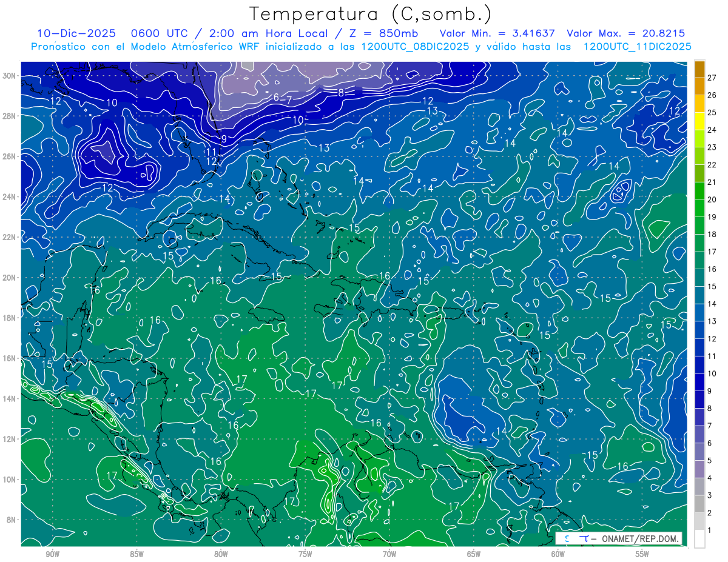Screen dimensions: 728x562
Task: Click the '80W' longitude axis label
Action: [x=221, y=555]
